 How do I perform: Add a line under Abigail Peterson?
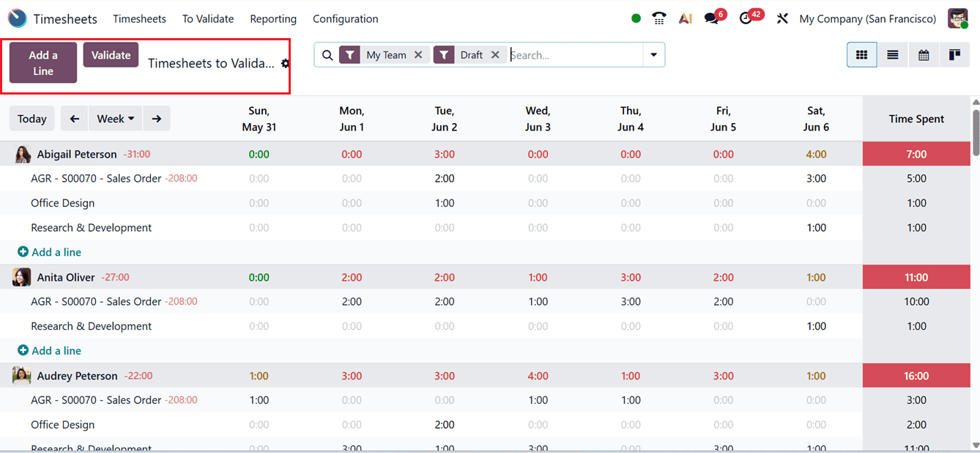tap(49, 252)
